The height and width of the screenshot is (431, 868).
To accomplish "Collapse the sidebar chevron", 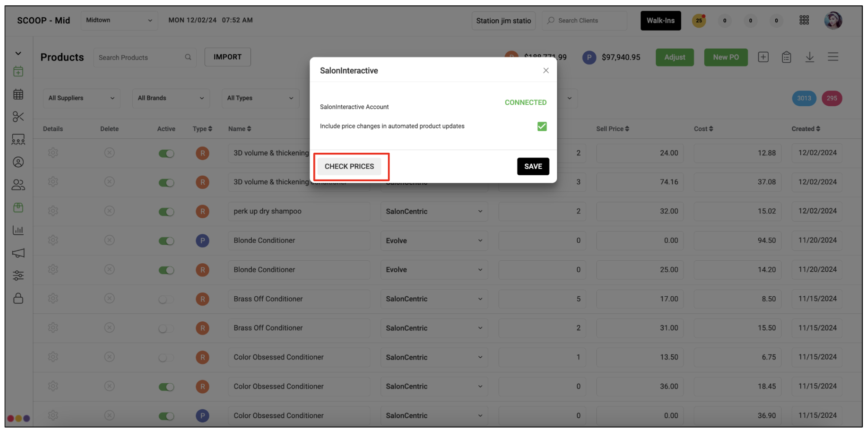I will [x=18, y=53].
